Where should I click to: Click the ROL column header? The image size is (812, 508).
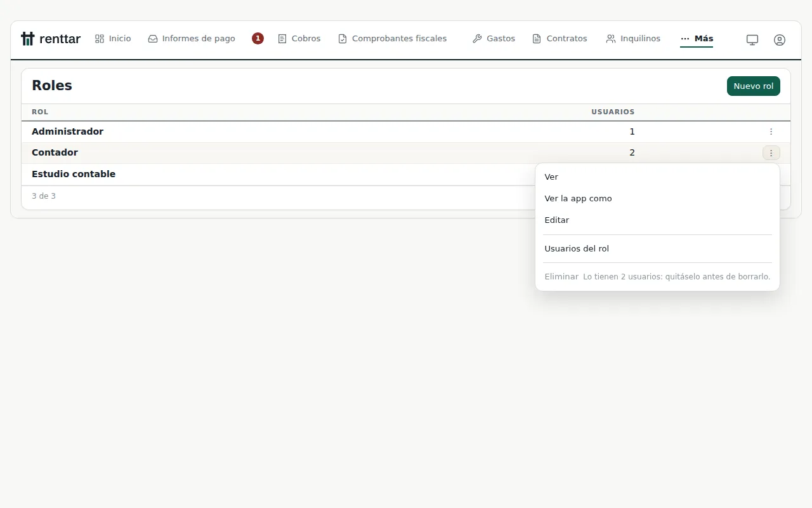40,112
